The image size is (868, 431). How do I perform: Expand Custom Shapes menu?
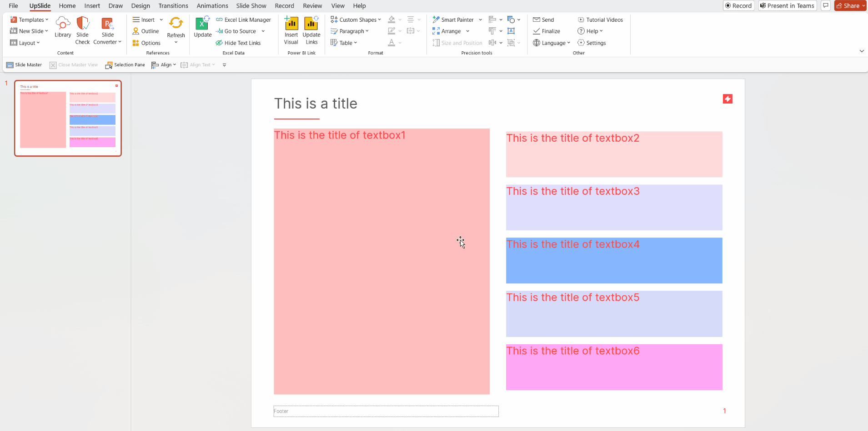(x=356, y=20)
